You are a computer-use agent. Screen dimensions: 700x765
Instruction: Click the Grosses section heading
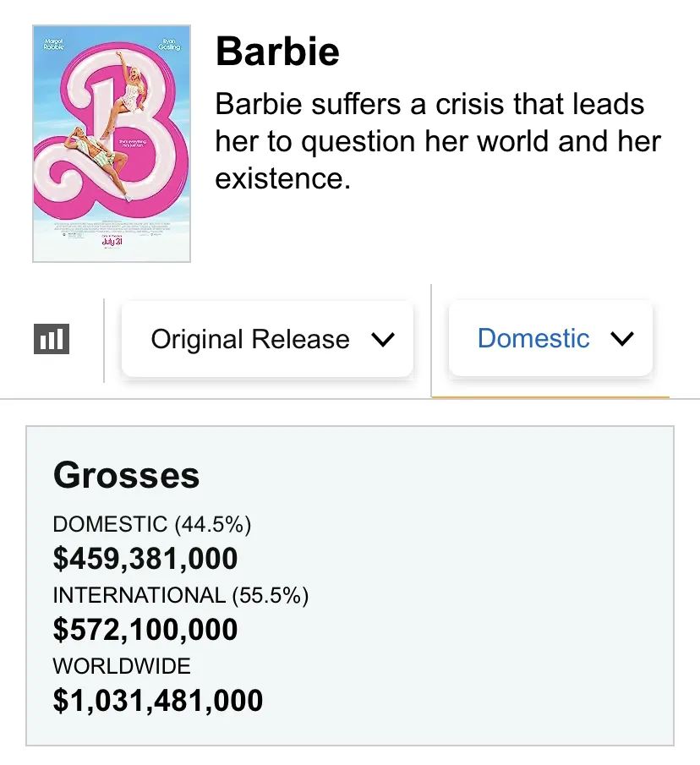tap(127, 476)
